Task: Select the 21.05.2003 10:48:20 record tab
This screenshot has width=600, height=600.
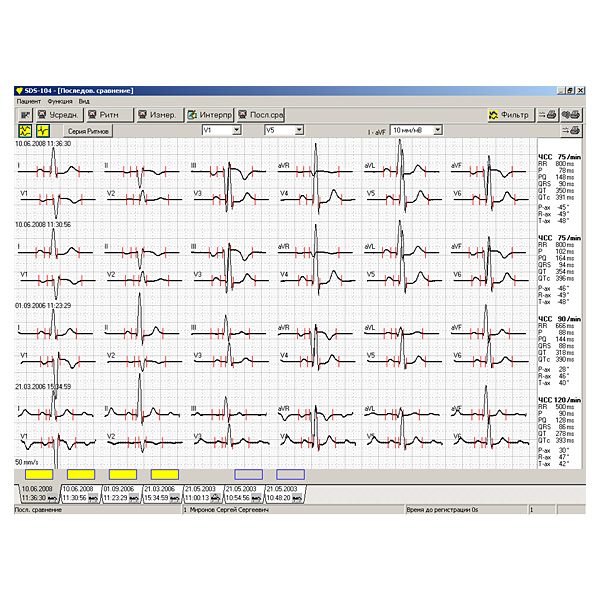Action: point(285,493)
